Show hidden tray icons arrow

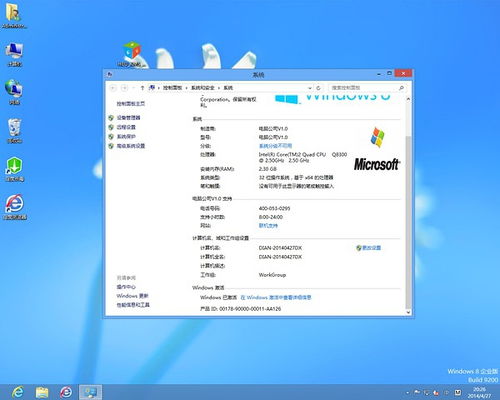pyautogui.click(x=407, y=393)
